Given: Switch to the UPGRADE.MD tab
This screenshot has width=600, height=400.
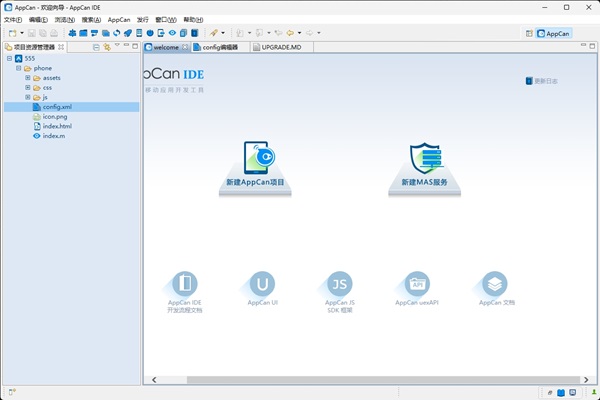Looking at the screenshot, I should (x=281, y=47).
